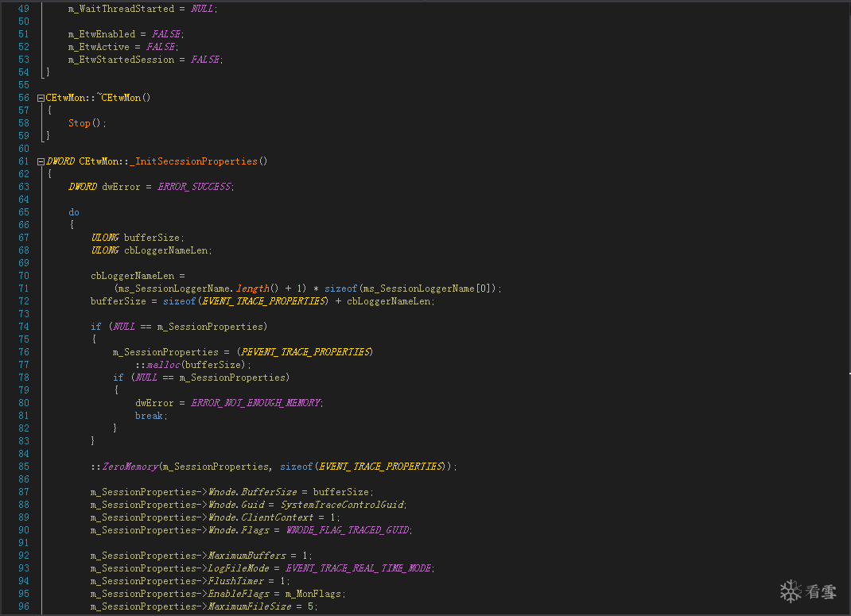Click sizeof keyword on line 71
The image size is (851, 616).
click(x=341, y=289)
